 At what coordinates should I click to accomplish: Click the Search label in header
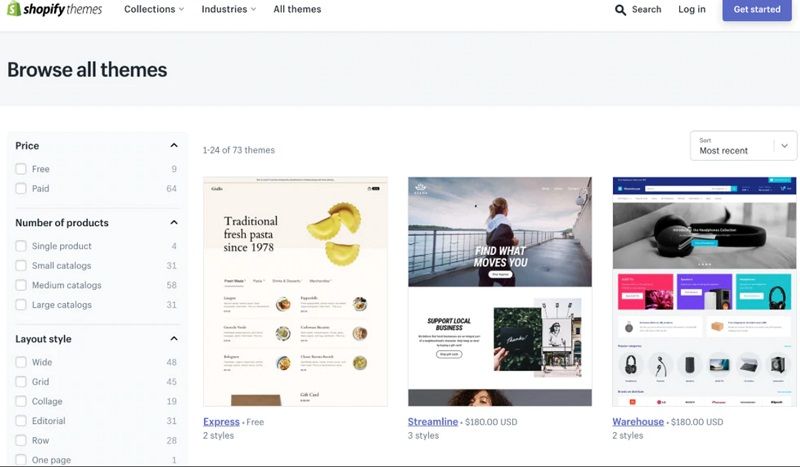[646, 9]
